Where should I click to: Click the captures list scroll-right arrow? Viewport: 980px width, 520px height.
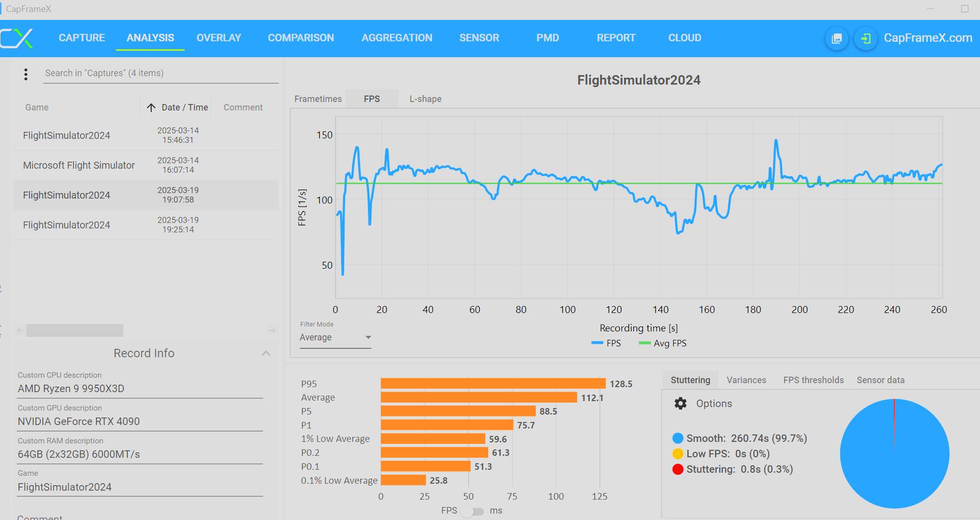pyautogui.click(x=272, y=330)
